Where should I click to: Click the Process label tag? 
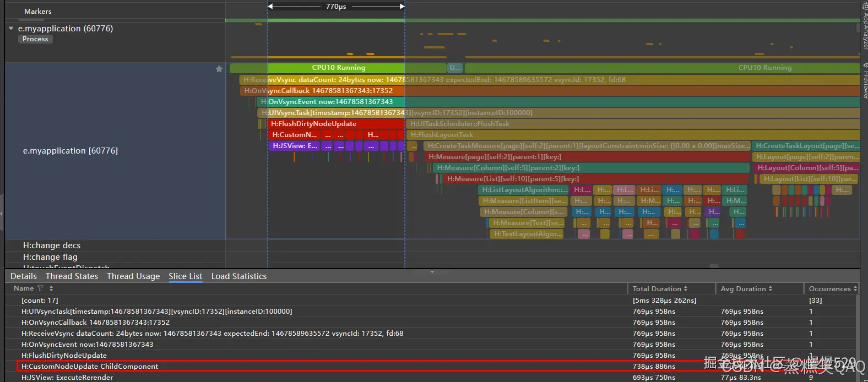pos(35,39)
